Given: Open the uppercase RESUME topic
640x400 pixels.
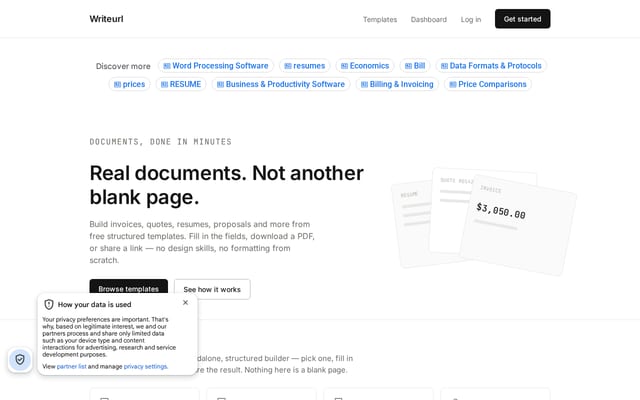Looking at the screenshot, I should click(x=181, y=84).
